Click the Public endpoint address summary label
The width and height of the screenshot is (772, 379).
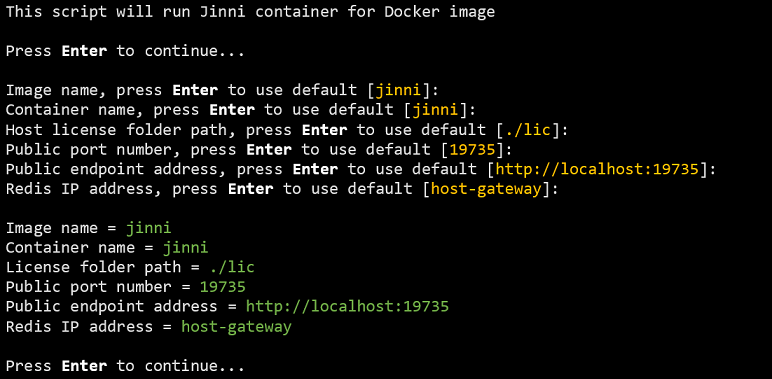coord(111,307)
